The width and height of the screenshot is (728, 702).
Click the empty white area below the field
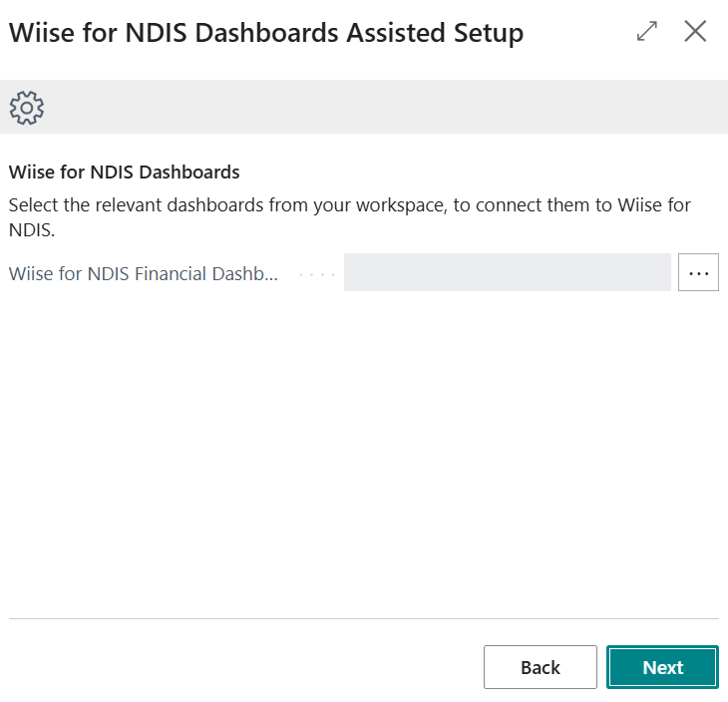pos(363,449)
